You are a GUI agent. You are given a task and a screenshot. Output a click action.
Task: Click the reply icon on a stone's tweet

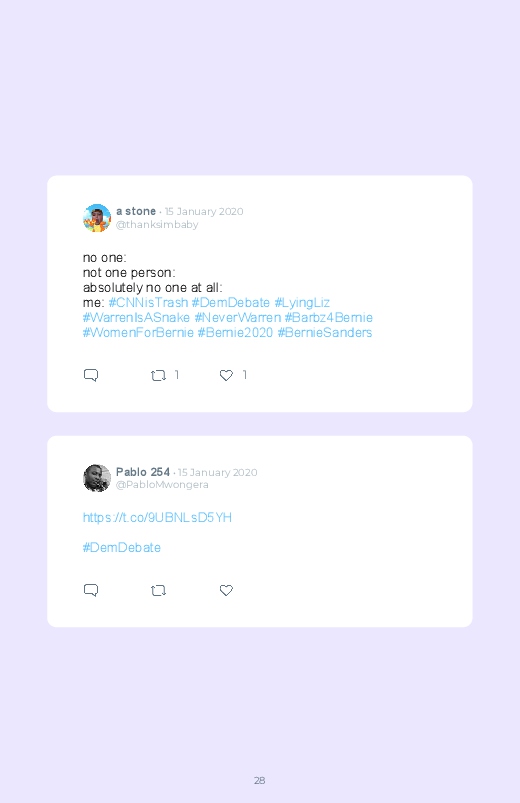pos(91,375)
